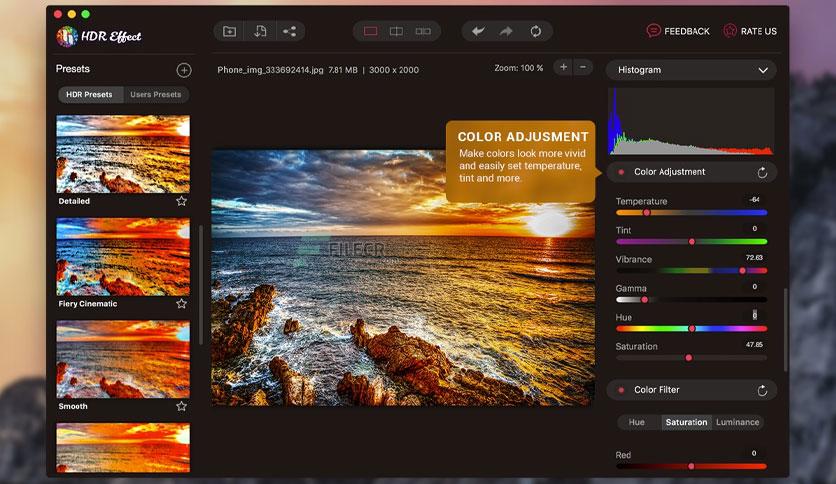Screen dimensions: 836x484
Task: Favorite the Fiery Cinematic preset star
Action: point(181,303)
